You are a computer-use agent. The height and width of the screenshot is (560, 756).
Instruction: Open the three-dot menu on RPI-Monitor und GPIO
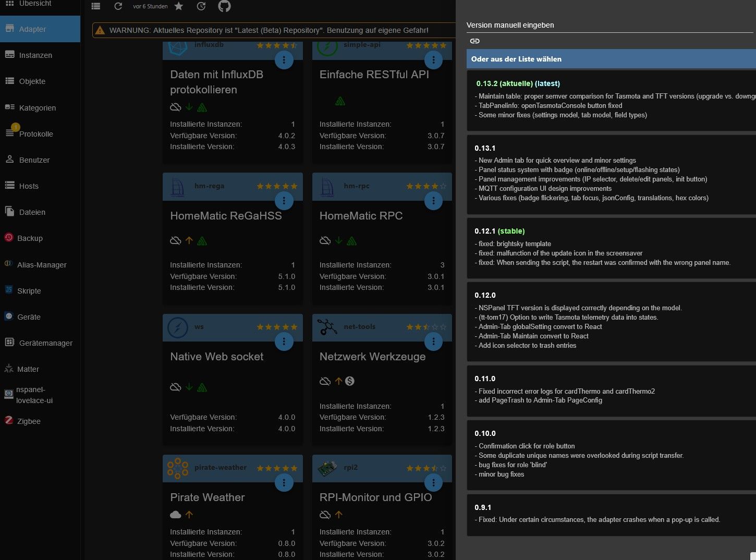click(433, 482)
